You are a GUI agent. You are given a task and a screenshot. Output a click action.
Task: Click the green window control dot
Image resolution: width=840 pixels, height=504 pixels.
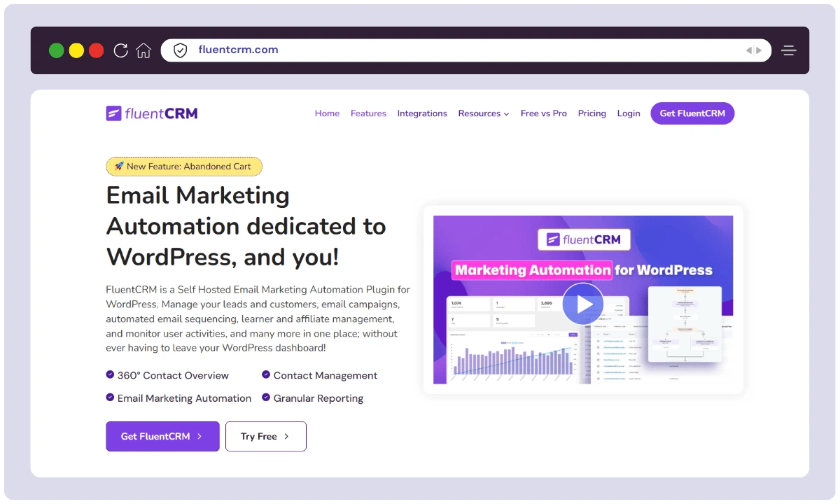pyautogui.click(x=57, y=50)
